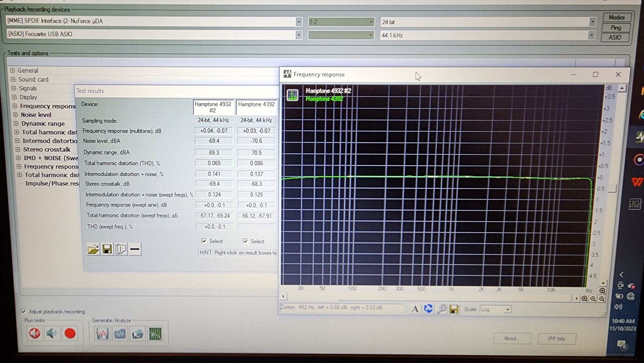Viewport: 644px width, 363px height.
Task: Expand the Signals tree node
Action: pyautogui.click(x=14, y=88)
